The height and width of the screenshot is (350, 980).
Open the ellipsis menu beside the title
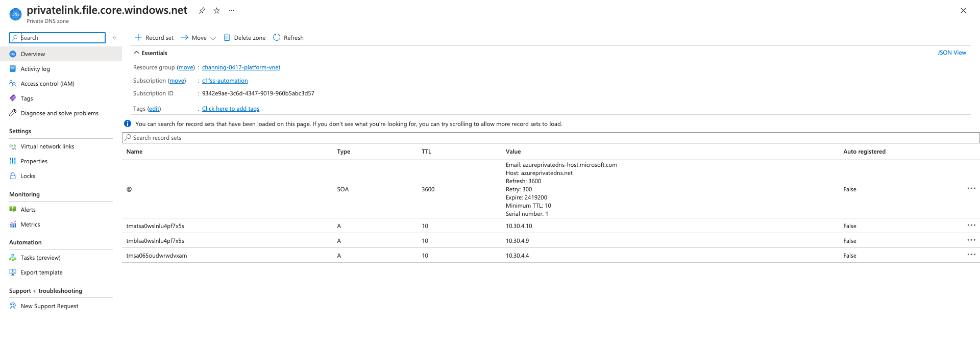pos(232,11)
